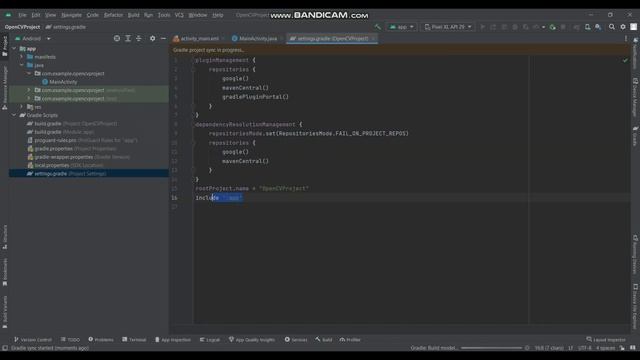This screenshot has width=640, height=360.
Task: Open the app run configuration dropdown
Action: pos(402,27)
